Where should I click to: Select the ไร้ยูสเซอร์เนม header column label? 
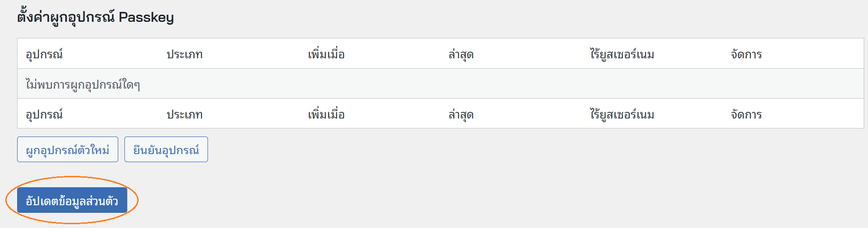click(x=622, y=54)
